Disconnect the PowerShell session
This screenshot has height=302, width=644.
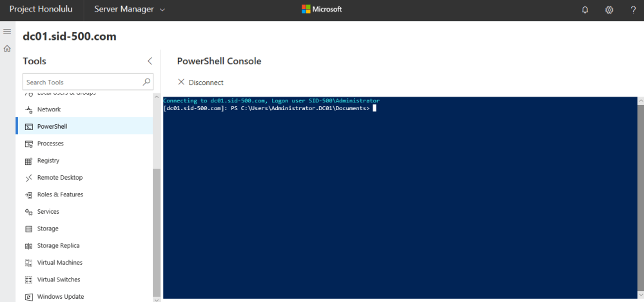pyautogui.click(x=200, y=82)
